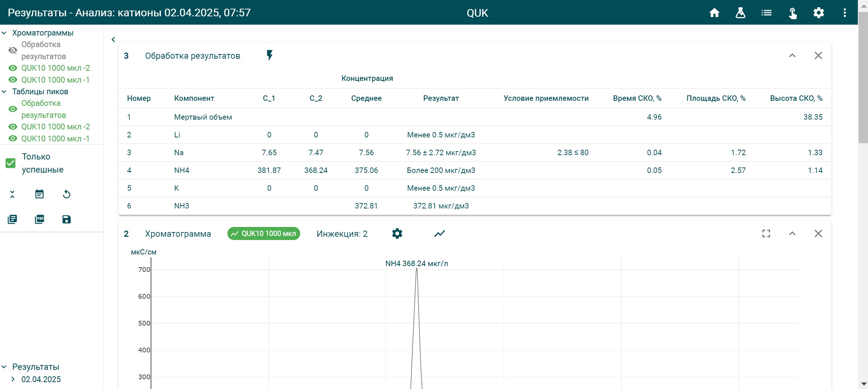
Task: Click the scrollbar down arrow
Action: pyautogui.click(x=864, y=384)
